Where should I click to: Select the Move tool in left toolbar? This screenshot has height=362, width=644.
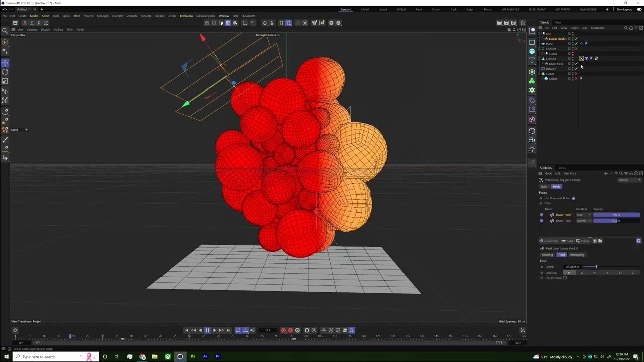[x=5, y=63]
